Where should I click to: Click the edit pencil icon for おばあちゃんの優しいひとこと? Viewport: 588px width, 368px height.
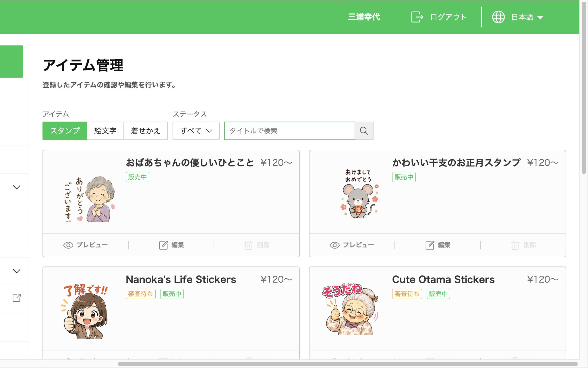pos(163,245)
